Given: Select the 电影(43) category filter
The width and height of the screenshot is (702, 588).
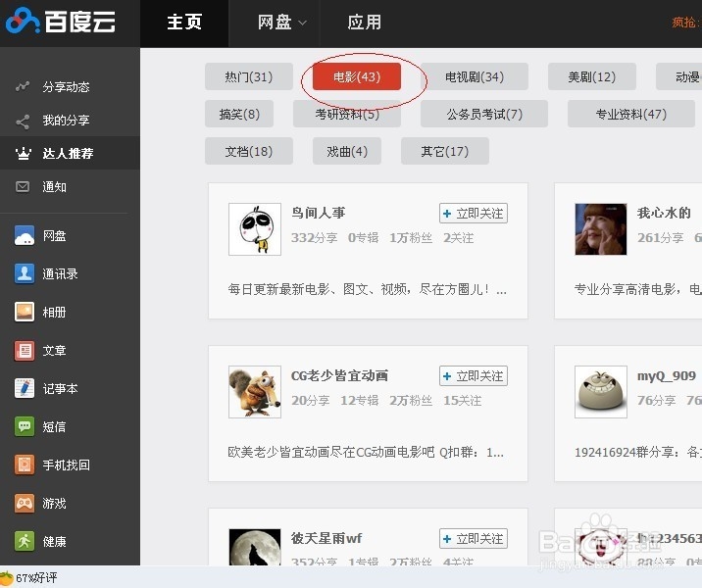Looking at the screenshot, I should coord(357,76).
